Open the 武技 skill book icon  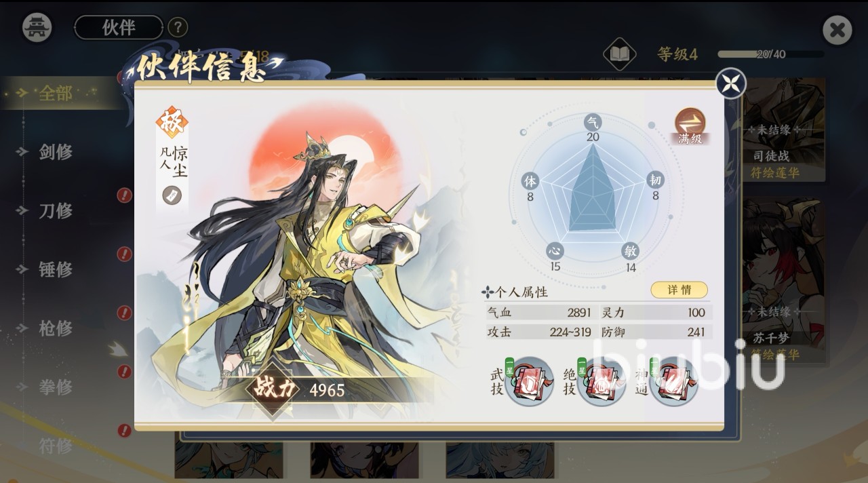pyautogui.click(x=529, y=381)
